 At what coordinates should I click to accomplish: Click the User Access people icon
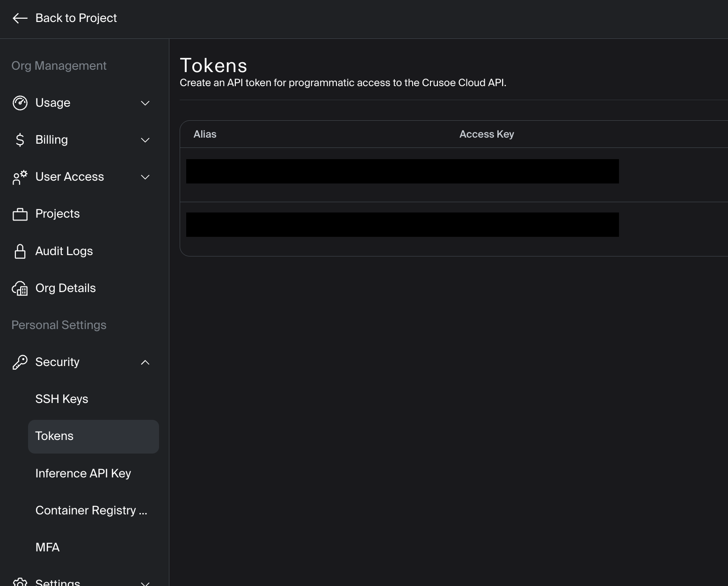(20, 177)
